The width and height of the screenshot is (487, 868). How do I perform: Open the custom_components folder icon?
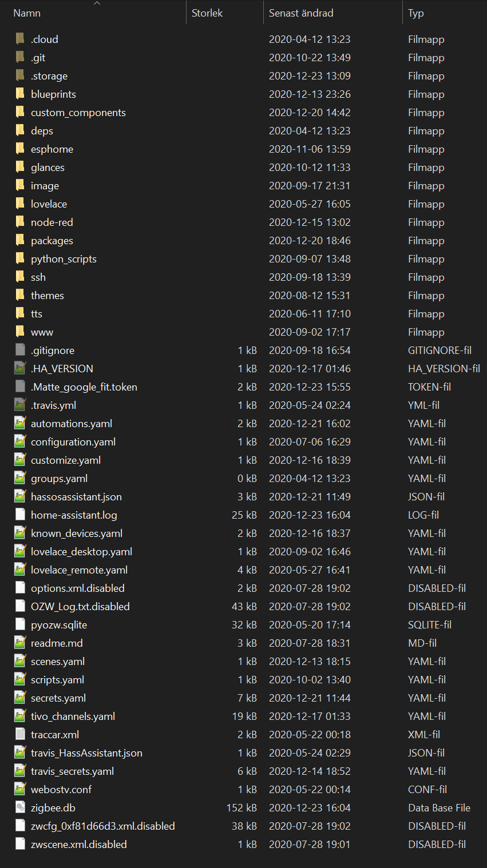pos(19,112)
